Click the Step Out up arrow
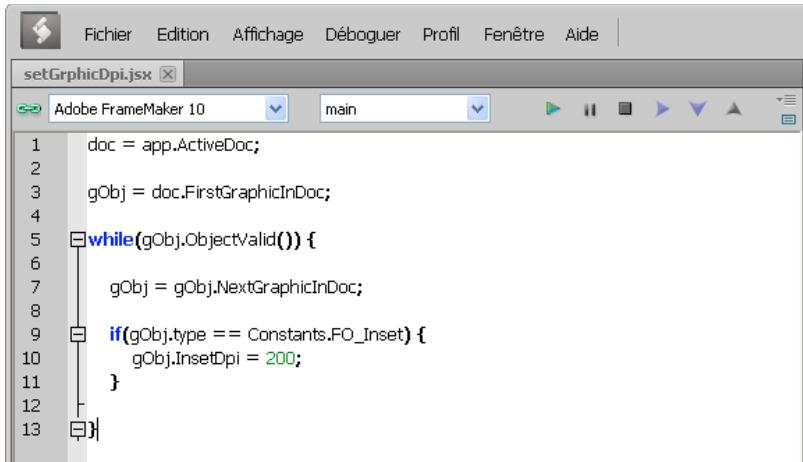This screenshot has width=803, height=462. [x=734, y=109]
